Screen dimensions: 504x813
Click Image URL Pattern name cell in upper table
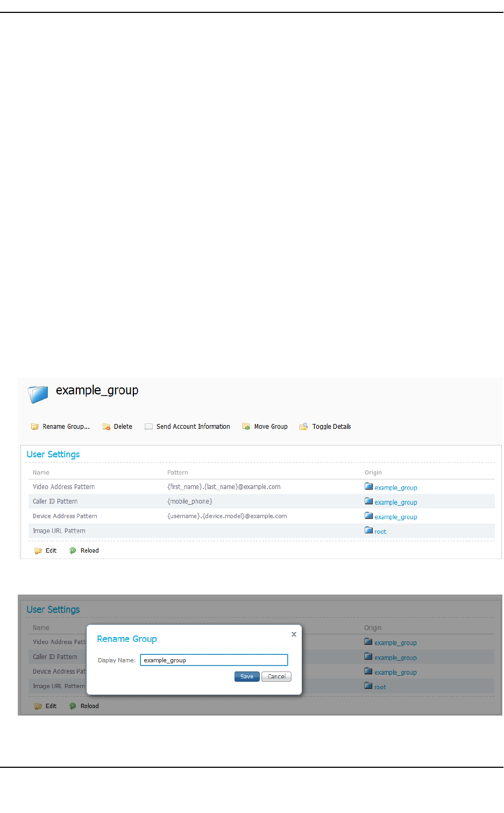(59, 531)
